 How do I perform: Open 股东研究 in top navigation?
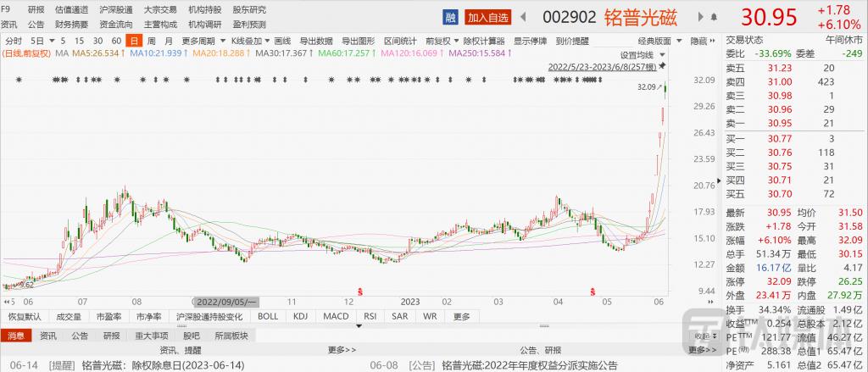(249, 10)
